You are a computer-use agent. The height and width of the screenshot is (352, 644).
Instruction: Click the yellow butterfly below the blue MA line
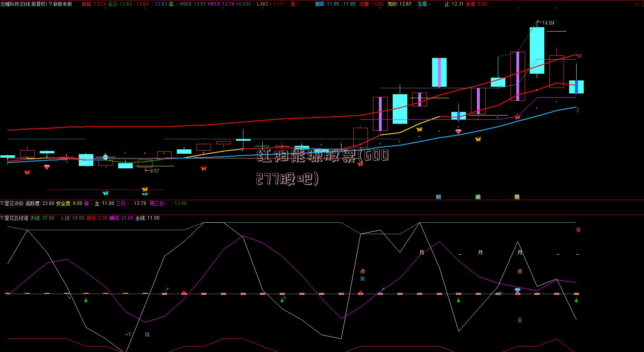point(478,139)
